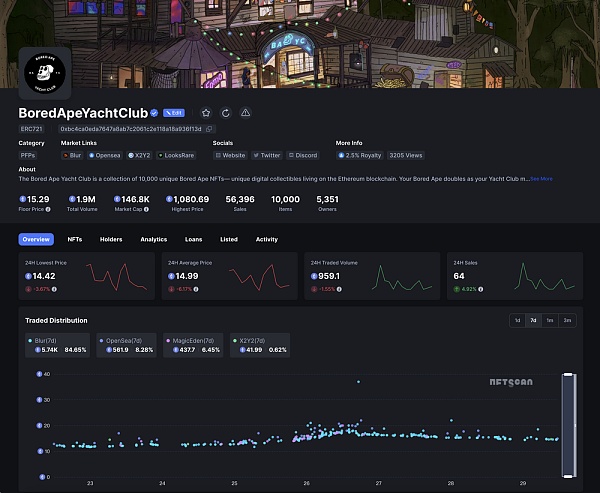Image resolution: width=600 pixels, height=493 pixels.
Task: Copy the contract address with copy icon
Action: point(210,129)
